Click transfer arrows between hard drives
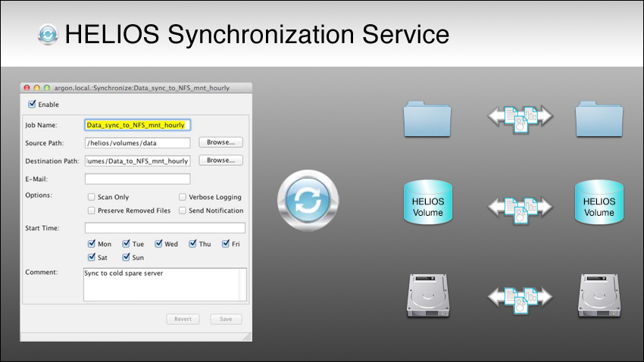The image size is (644, 362). click(x=521, y=300)
